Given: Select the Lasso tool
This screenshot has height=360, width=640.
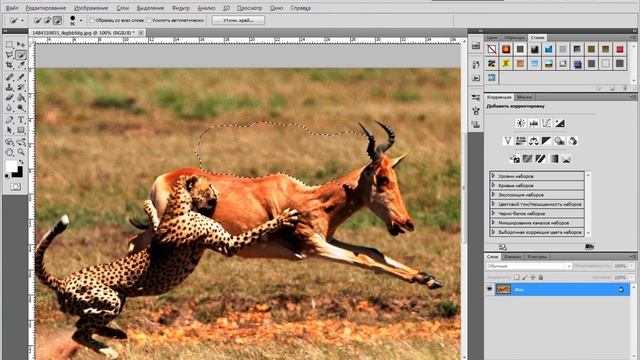Looking at the screenshot, I should pyautogui.click(x=9, y=55).
